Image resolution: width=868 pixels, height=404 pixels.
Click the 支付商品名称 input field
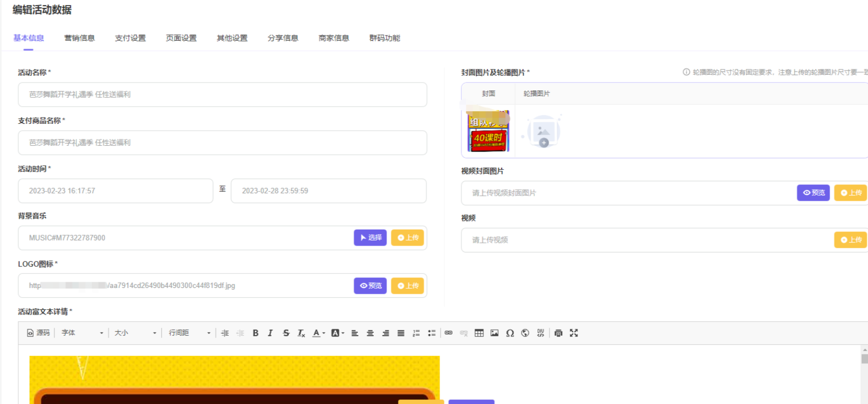click(223, 143)
